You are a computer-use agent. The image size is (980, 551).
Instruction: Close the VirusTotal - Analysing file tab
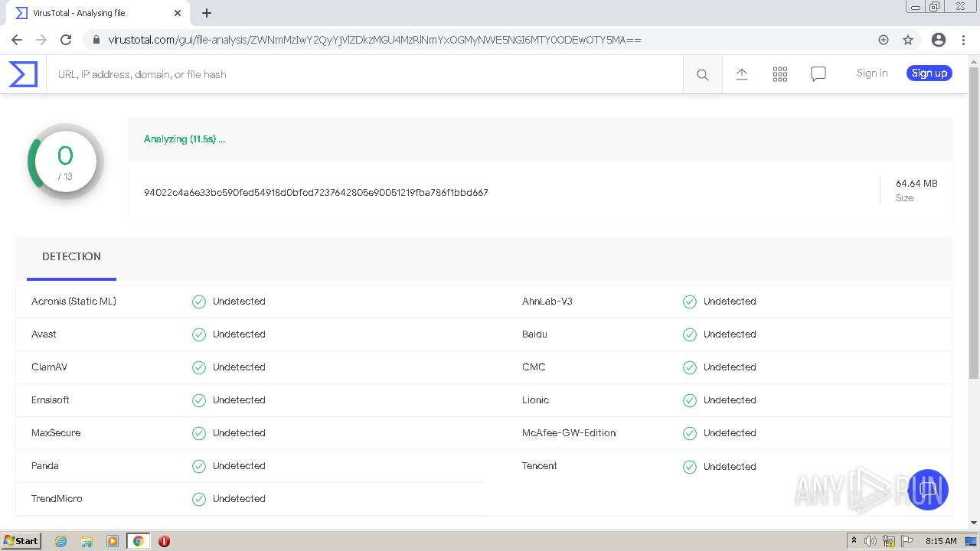pos(178,13)
